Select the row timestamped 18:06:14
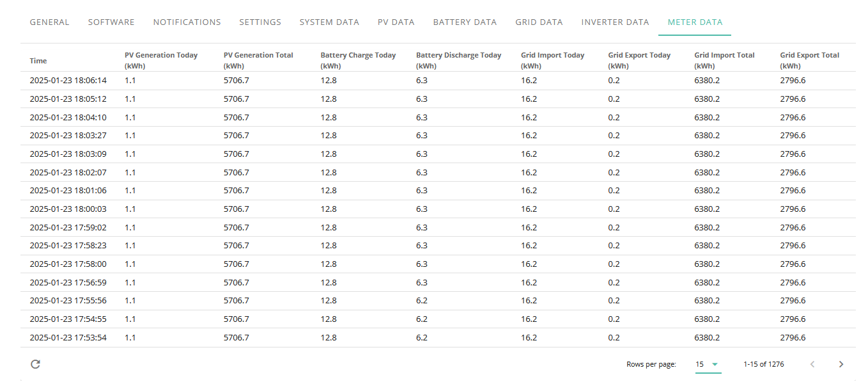The height and width of the screenshot is (391, 868). [x=438, y=81]
